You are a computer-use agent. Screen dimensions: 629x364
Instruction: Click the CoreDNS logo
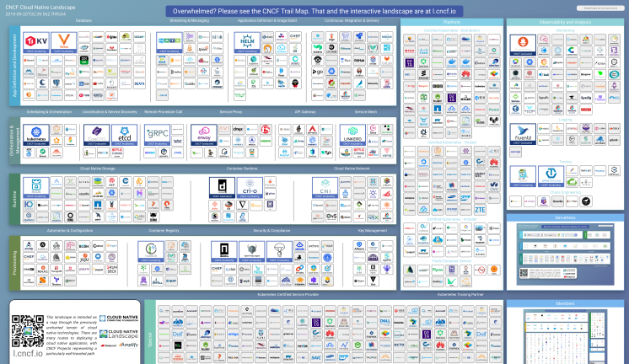(96, 135)
